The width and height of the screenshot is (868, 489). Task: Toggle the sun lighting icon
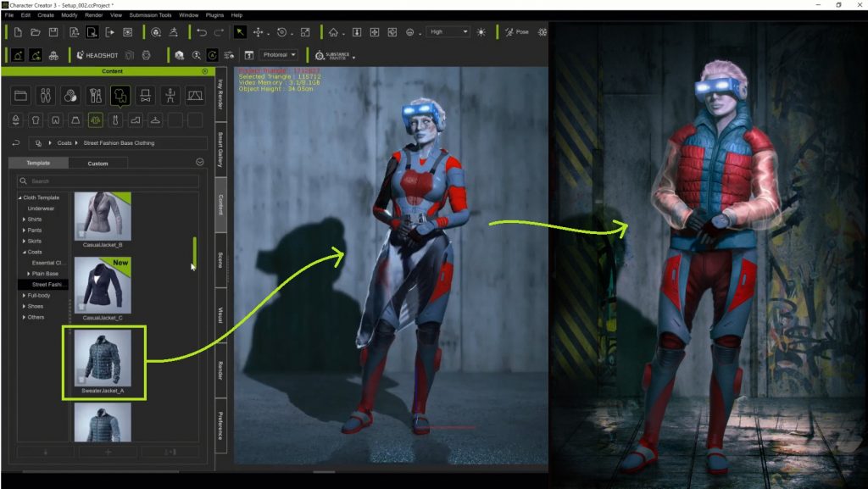[481, 32]
